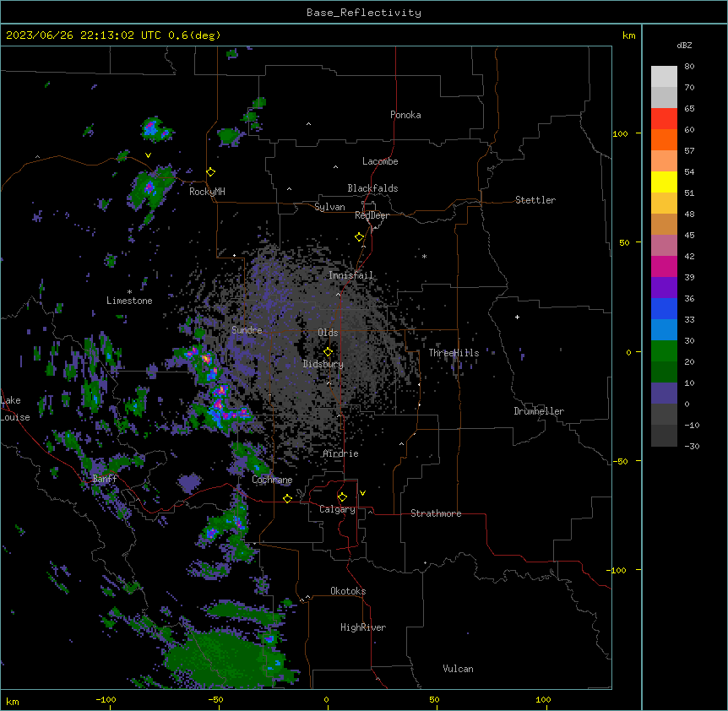
Task: Select the Limestone label
Action: click(129, 301)
